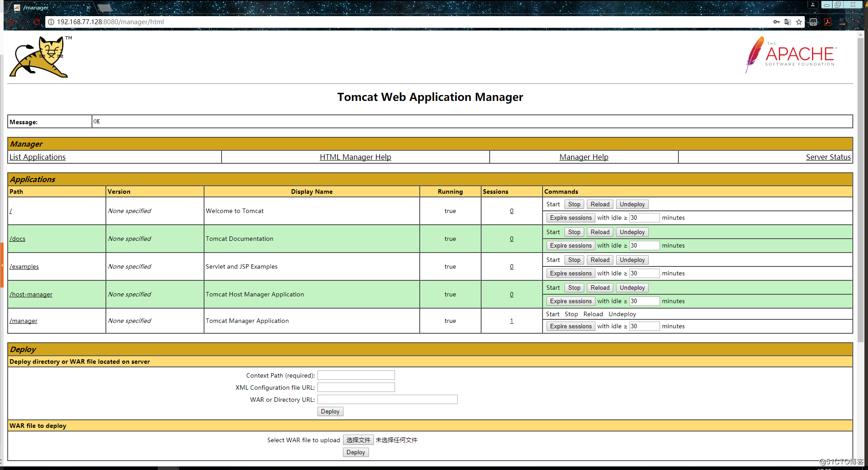
Task: Stop the Servlet and JSP Examples app
Action: (574, 260)
